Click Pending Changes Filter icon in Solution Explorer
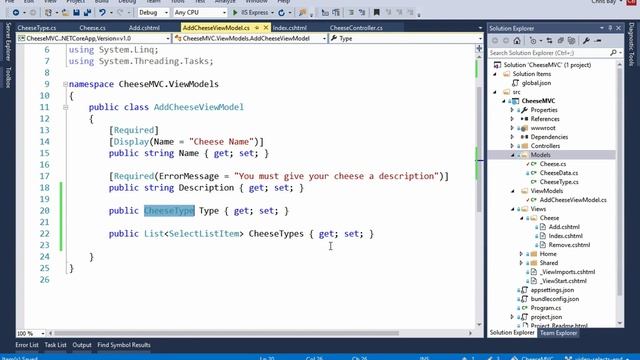The image size is (640, 360). click(x=533, y=40)
